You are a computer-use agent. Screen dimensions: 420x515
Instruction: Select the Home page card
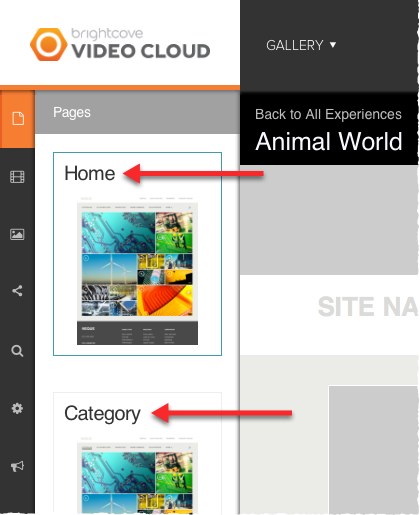(137, 254)
